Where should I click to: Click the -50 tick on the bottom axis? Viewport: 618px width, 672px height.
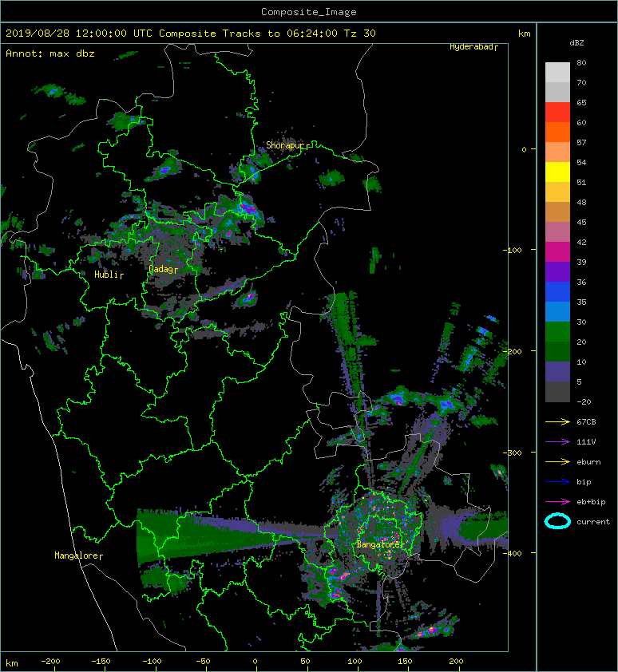(203, 662)
